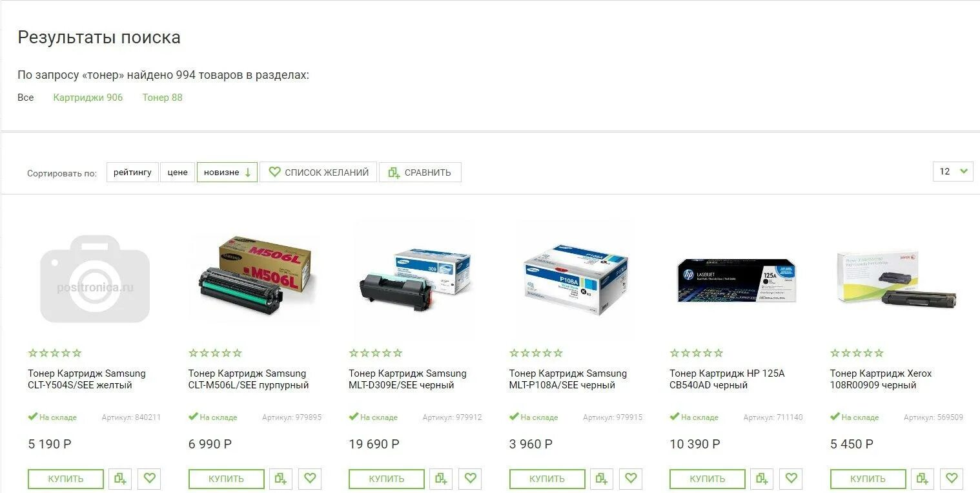Toggle wishlist heart for Samsung CLT-Y504S/SEE
The width and height of the screenshot is (980, 493).
(x=149, y=479)
